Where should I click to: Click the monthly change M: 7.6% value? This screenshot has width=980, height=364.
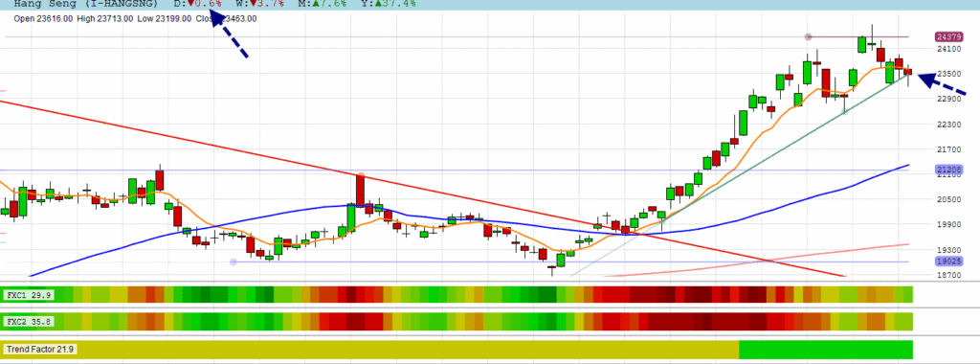(323, 4)
